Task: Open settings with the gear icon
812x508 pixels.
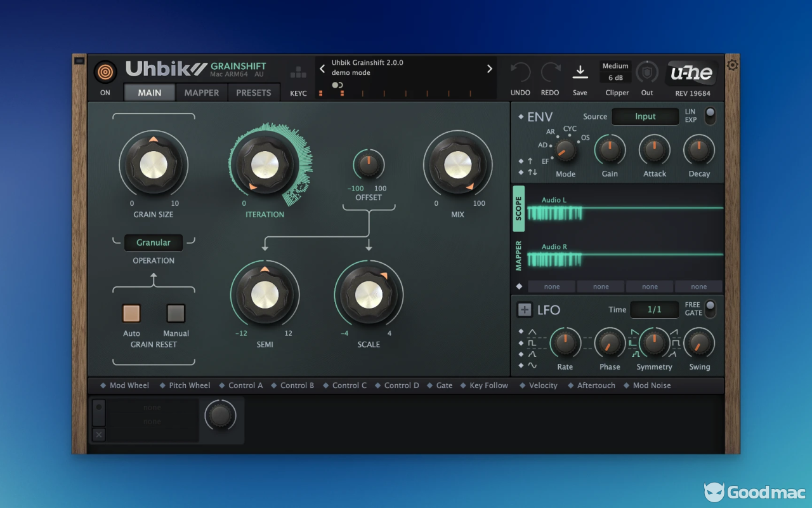Action: tap(732, 65)
